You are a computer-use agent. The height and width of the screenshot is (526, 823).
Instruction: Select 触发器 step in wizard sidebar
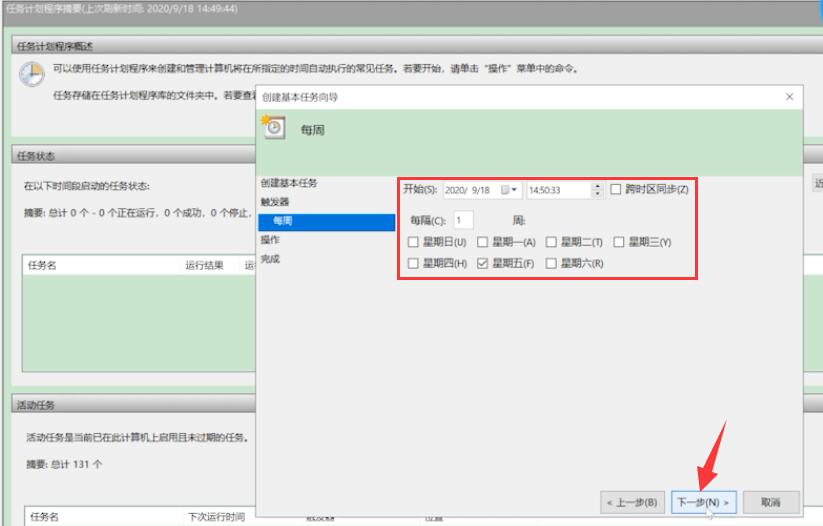(275, 202)
